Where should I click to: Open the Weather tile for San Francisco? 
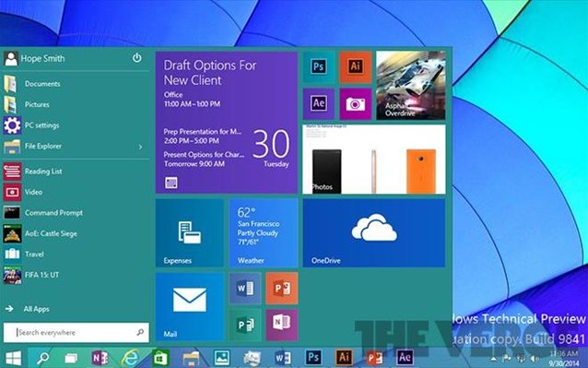[x=264, y=233]
